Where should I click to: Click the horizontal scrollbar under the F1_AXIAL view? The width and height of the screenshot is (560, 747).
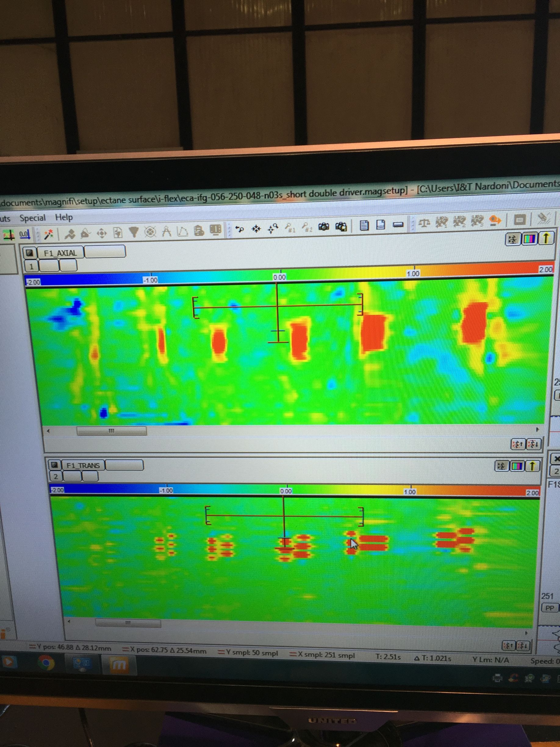(111, 431)
